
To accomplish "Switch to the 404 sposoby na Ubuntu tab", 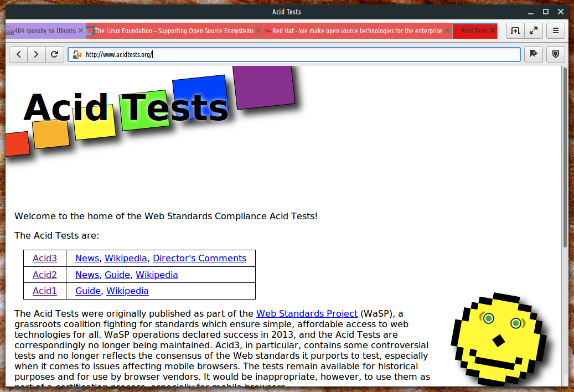I will click(45, 31).
